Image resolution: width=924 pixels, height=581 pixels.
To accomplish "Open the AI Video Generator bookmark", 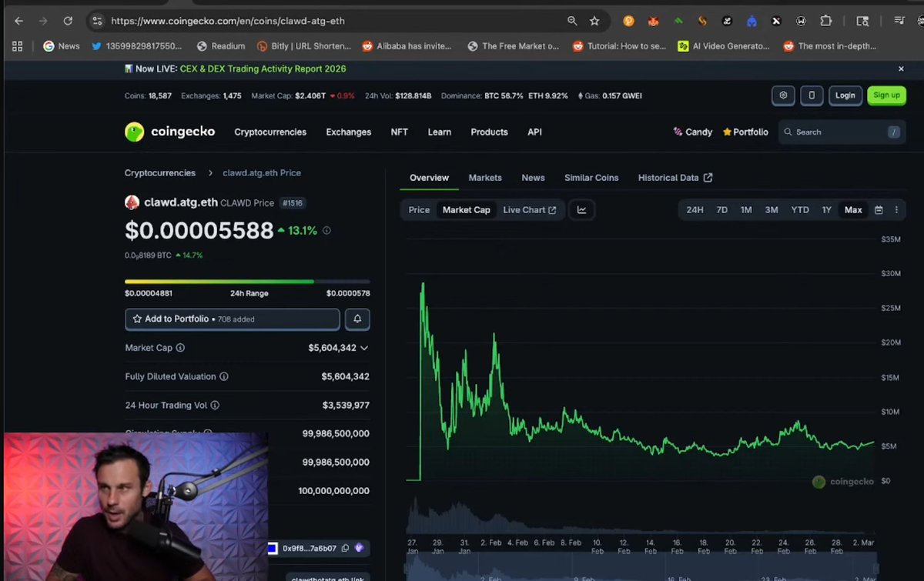I will tap(724, 46).
